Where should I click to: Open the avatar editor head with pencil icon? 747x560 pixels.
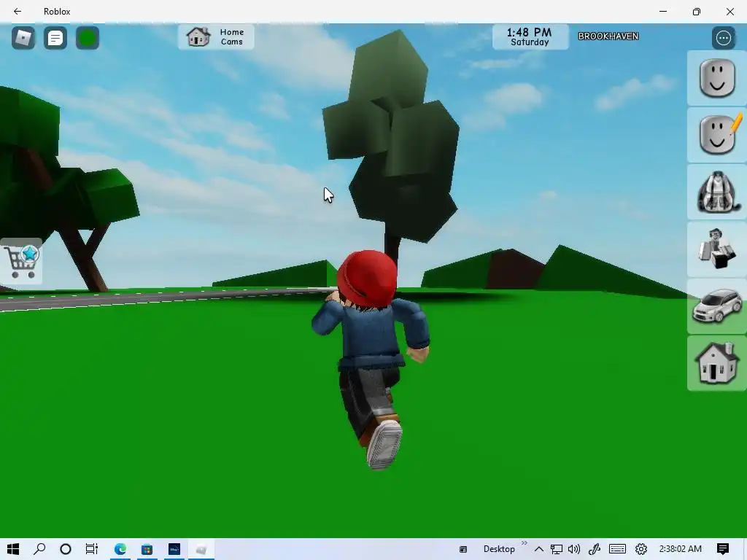tap(717, 135)
